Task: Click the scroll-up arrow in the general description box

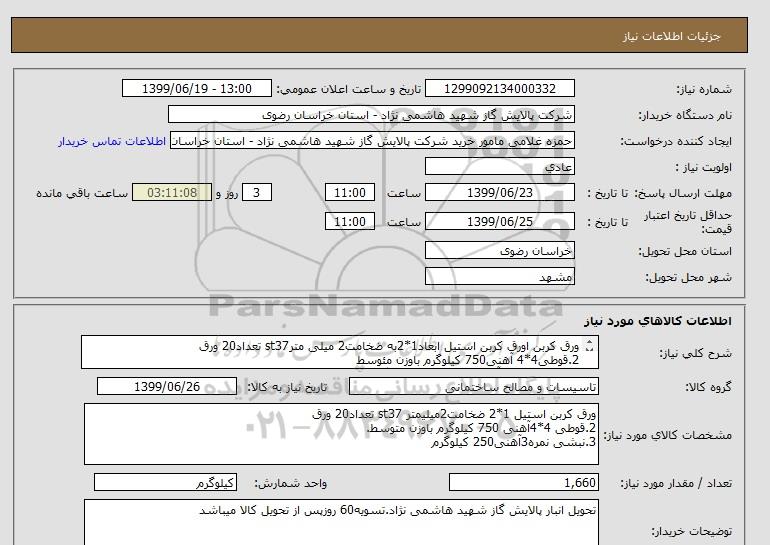Action: [x=589, y=343]
